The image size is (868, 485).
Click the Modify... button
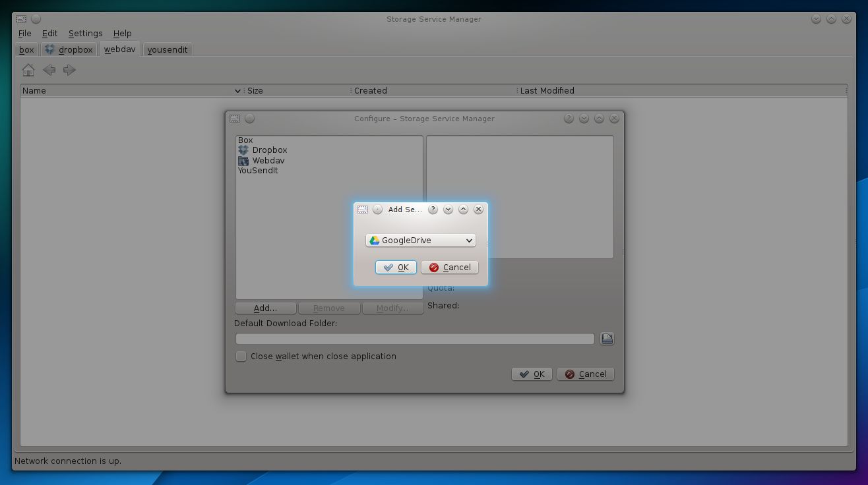[x=392, y=308]
